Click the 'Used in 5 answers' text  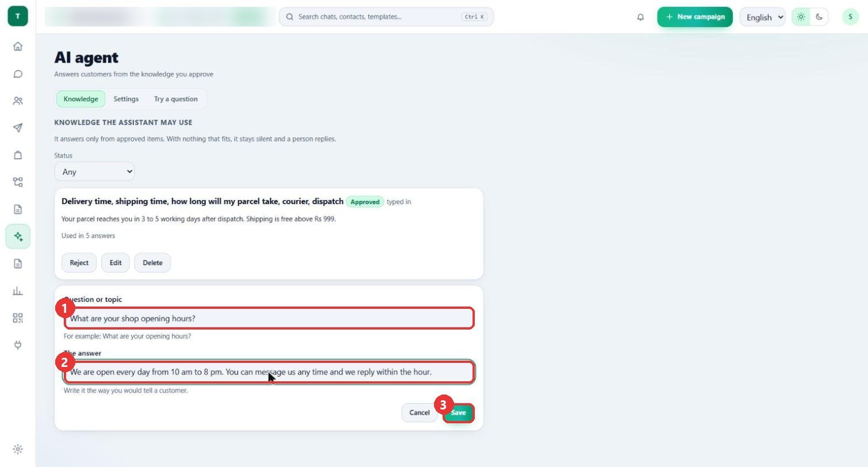tap(88, 236)
